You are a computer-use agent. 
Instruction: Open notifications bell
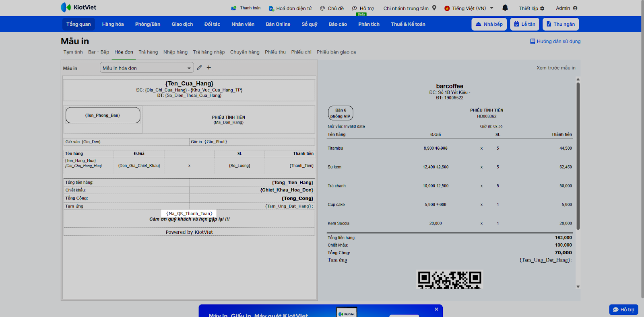(x=505, y=8)
